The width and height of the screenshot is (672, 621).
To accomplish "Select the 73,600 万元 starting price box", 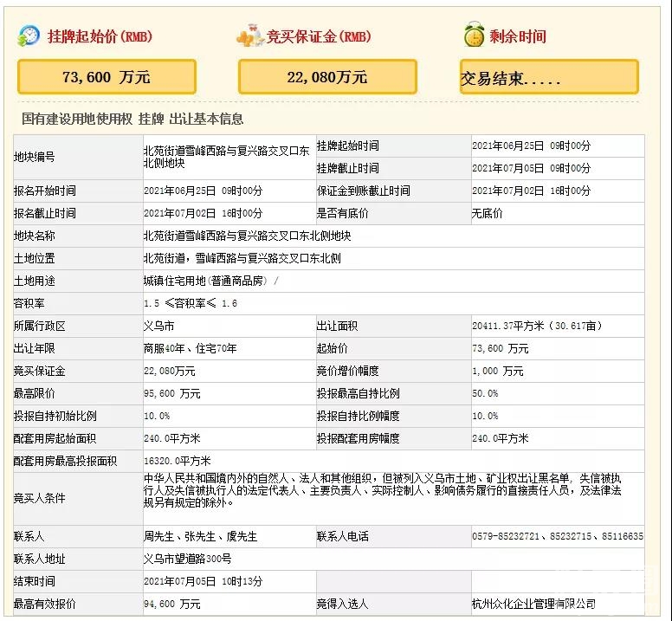I will tap(107, 77).
